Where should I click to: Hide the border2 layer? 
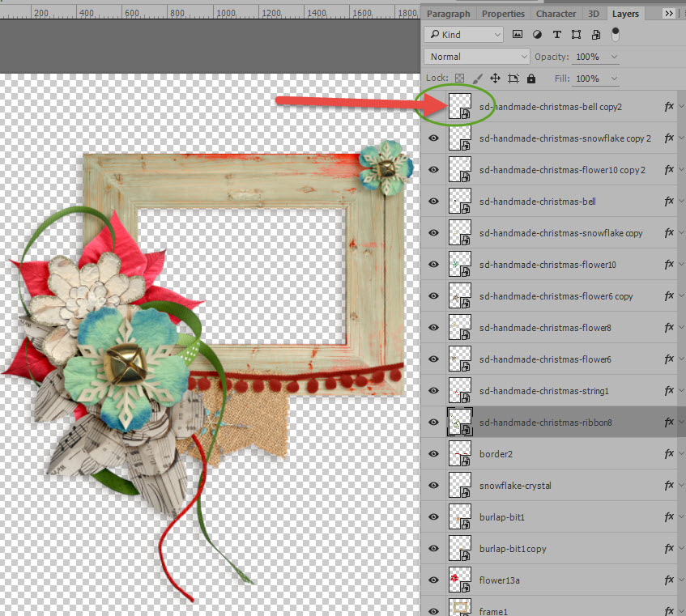pos(433,454)
